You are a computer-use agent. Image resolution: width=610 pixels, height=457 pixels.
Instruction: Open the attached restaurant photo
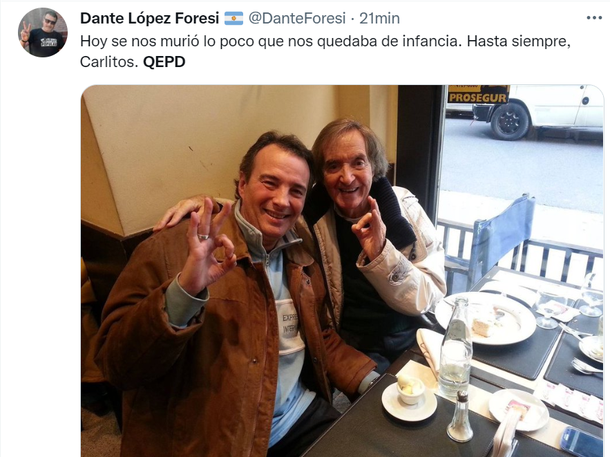[342, 271]
